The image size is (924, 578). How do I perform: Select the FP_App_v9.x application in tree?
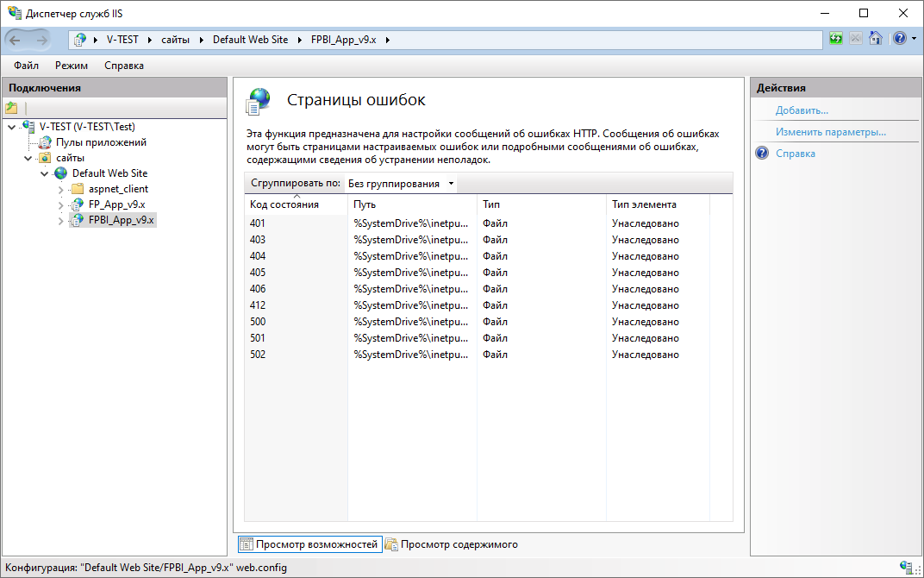(116, 204)
